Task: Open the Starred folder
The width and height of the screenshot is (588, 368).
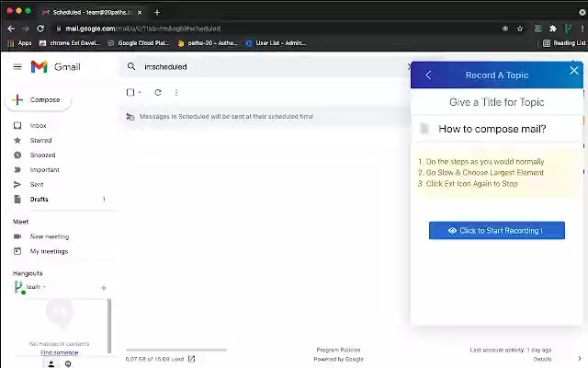Action: pos(40,140)
